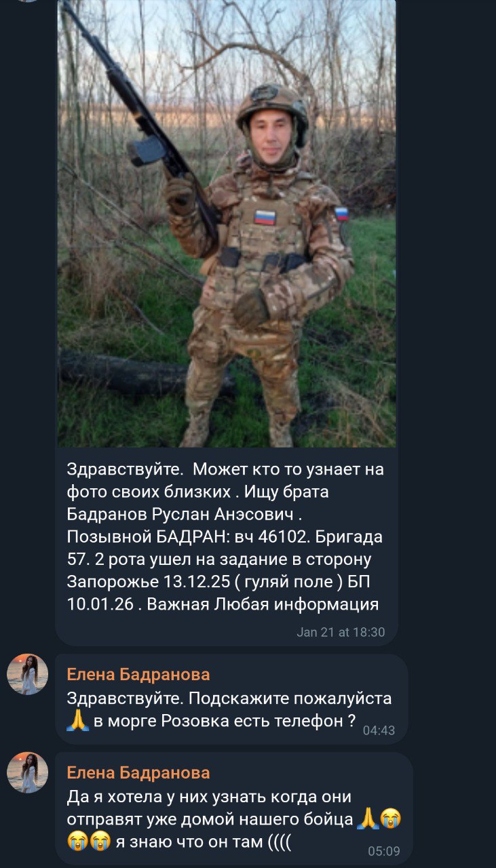The width and height of the screenshot is (496, 868).
Task: Tap the partially visible avatar at top-left
Action: [27, 1]
